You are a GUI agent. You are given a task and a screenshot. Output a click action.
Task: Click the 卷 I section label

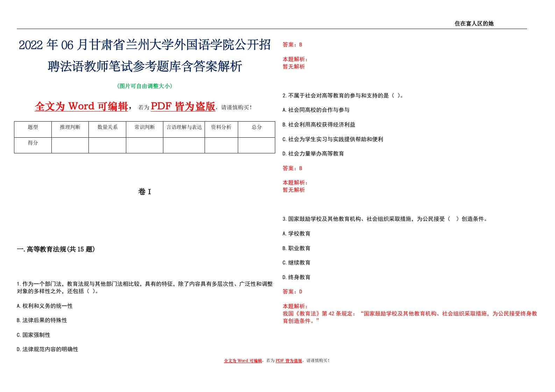tap(144, 192)
